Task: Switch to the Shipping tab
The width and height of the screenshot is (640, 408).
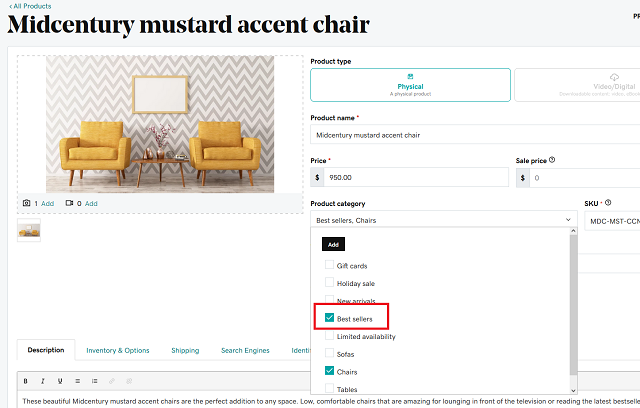Action: [185, 350]
